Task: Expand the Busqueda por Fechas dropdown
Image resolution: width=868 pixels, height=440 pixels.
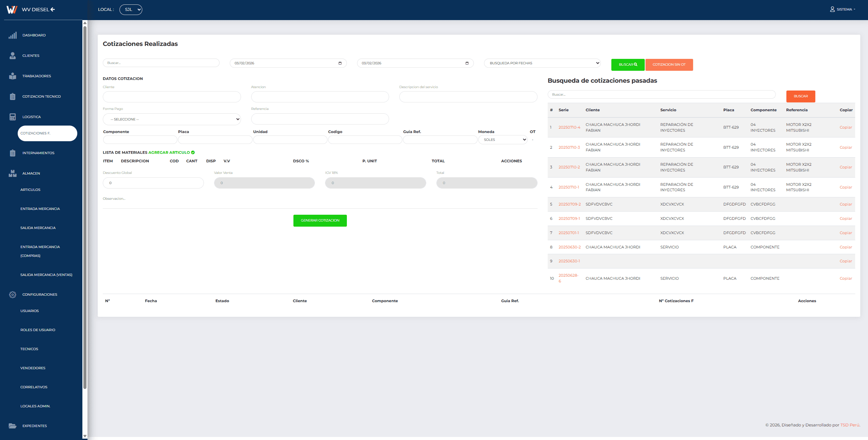Action: point(542,63)
